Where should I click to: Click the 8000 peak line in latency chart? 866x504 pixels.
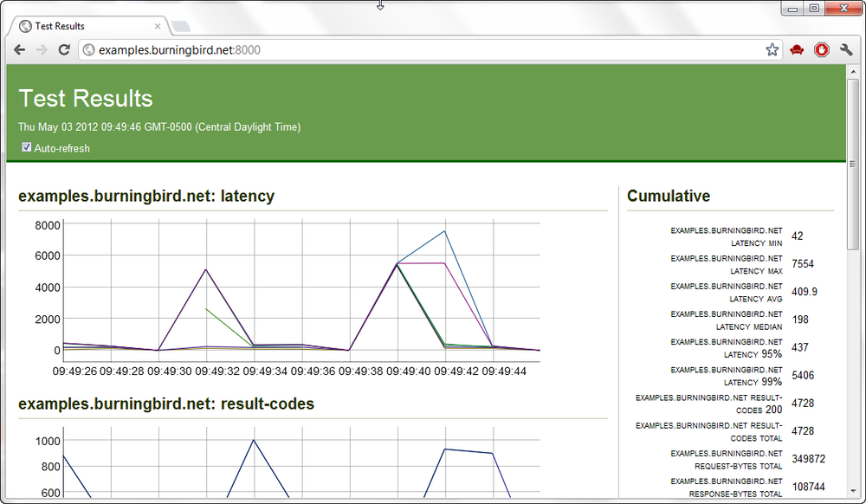(444, 231)
